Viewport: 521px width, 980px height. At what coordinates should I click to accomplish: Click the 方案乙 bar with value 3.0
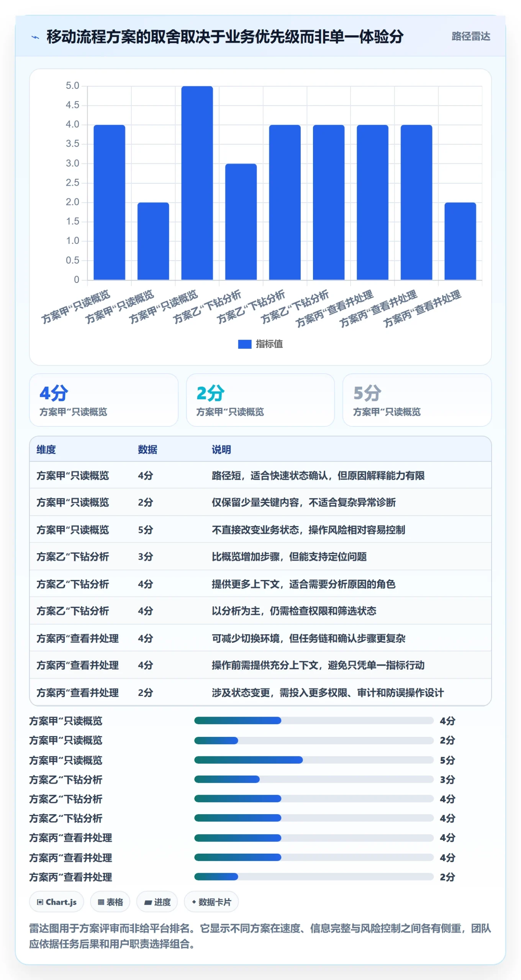pyautogui.click(x=241, y=222)
